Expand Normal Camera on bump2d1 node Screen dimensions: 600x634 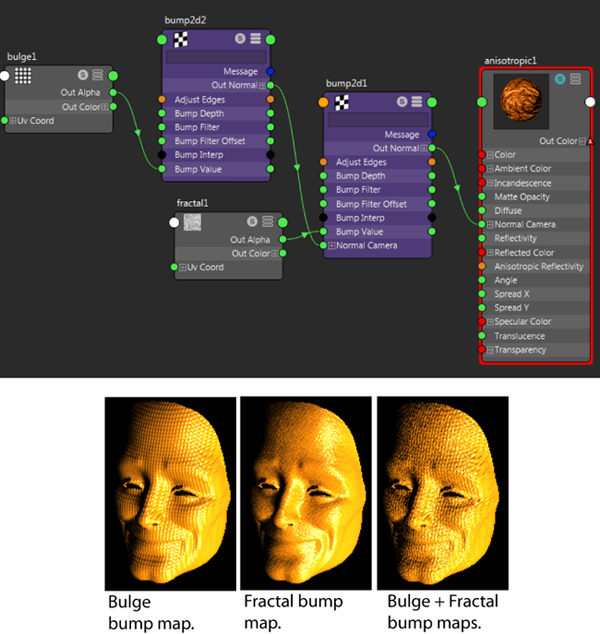pyautogui.click(x=332, y=245)
